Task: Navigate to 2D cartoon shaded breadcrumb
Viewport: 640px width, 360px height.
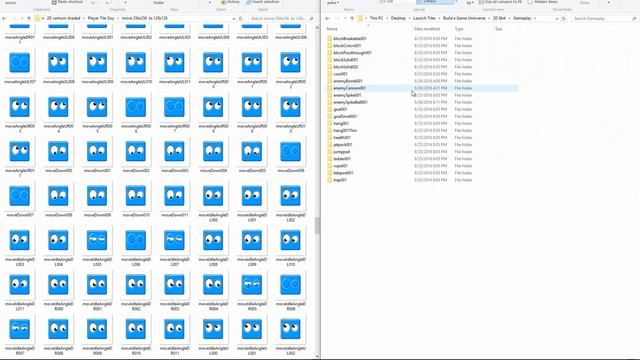Action: pos(63,18)
